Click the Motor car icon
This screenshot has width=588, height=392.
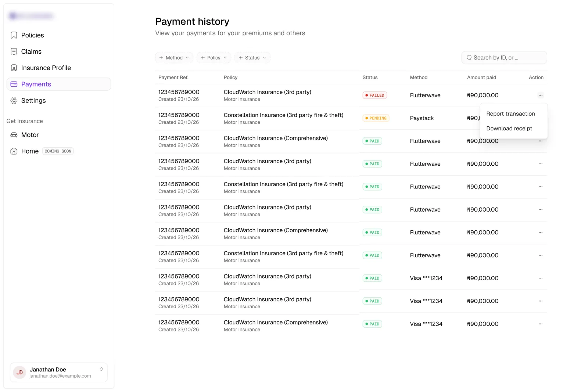click(x=14, y=135)
